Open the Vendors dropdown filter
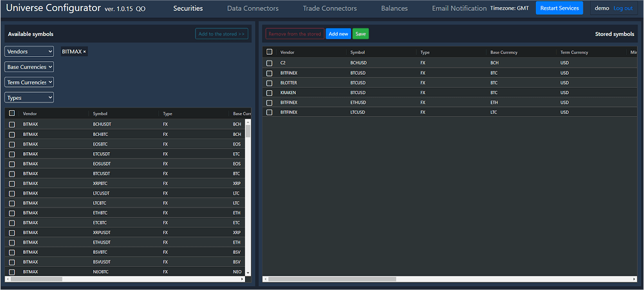This screenshot has height=290, width=644. (x=29, y=52)
